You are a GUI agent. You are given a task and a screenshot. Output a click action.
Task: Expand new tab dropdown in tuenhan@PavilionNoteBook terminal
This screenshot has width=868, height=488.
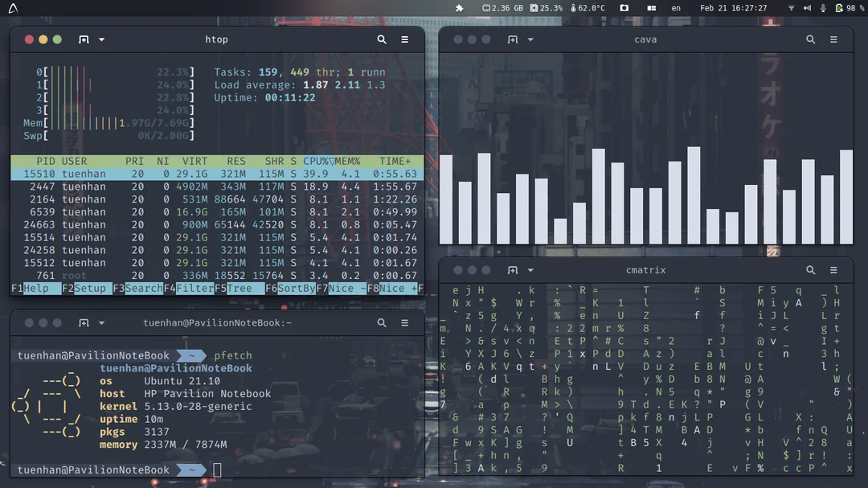[x=101, y=322]
